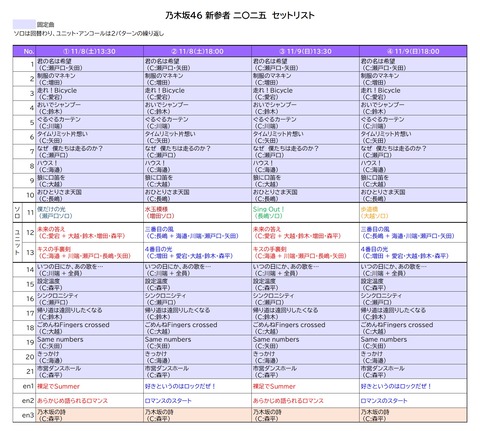480x431 pixels.
Task: Click '走れ！Bicycle' in the ③ 11/9 13:30 column
Action: point(273,90)
